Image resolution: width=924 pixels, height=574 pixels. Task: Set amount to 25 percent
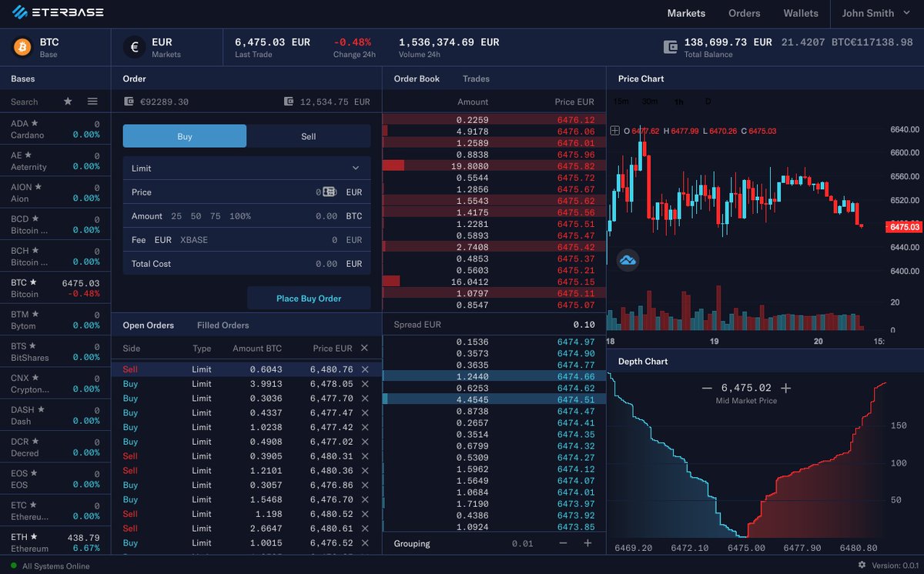pos(176,216)
